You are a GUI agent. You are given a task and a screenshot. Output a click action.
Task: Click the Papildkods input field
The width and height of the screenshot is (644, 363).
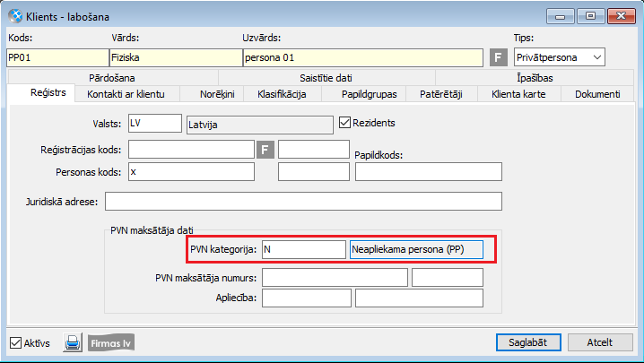coord(429,172)
